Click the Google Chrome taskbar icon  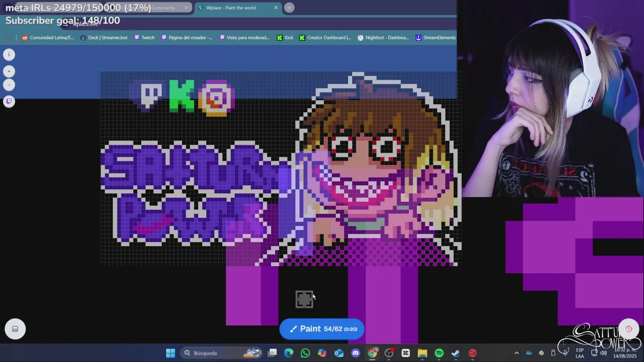point(372,353)
